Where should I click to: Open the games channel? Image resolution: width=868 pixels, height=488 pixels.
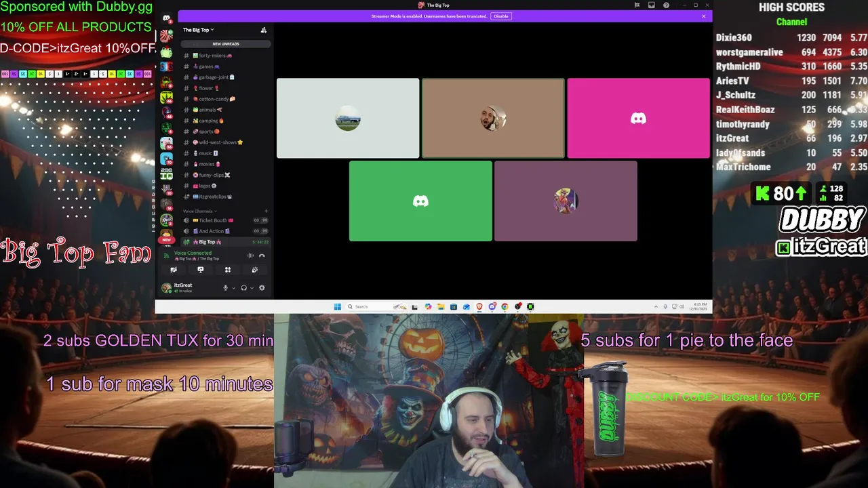pyautogui.click(x=226, y=66)
